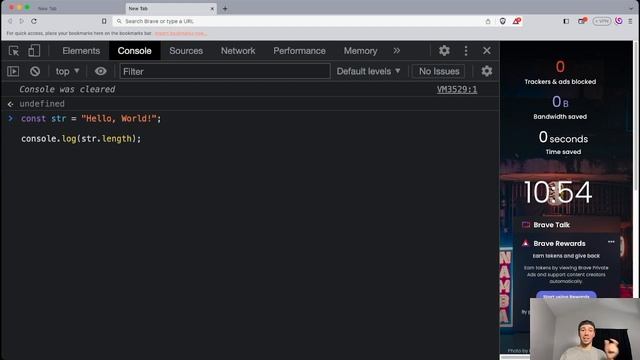This screenshot has width=640, height=360.
Task: Click the Time saved stat
Action: tap(563, 142)
